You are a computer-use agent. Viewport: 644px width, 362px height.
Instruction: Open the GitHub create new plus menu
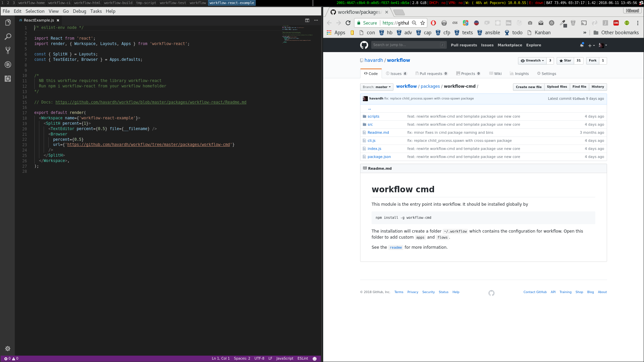point(591,45)
